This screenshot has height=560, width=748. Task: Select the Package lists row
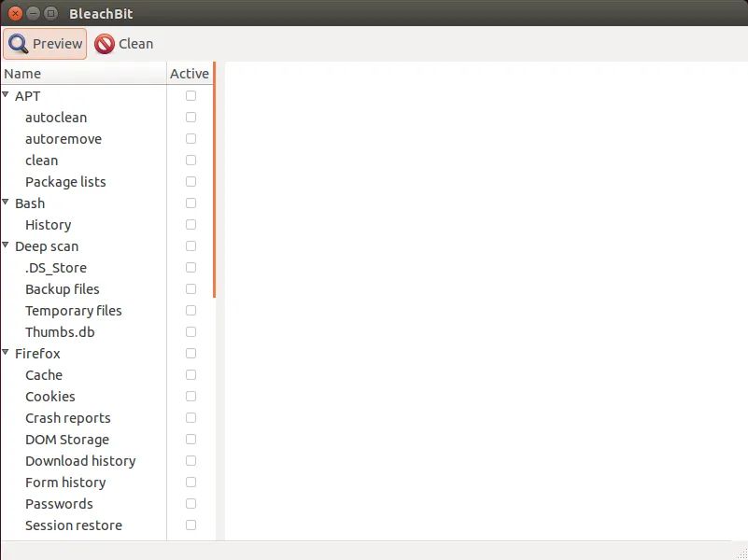point(65,182)
